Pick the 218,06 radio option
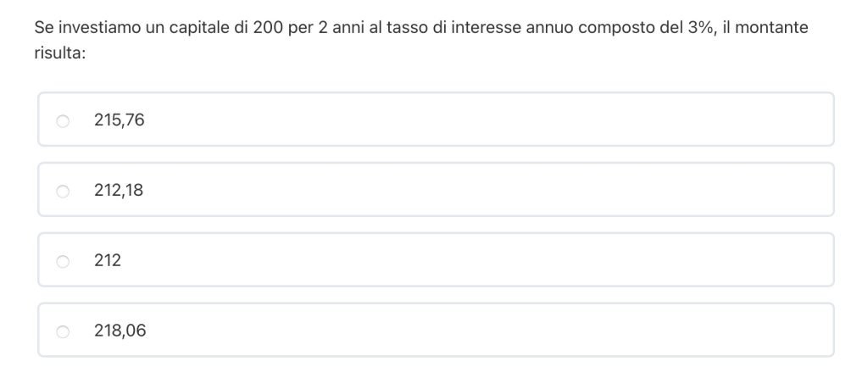 tap(63, 332)
